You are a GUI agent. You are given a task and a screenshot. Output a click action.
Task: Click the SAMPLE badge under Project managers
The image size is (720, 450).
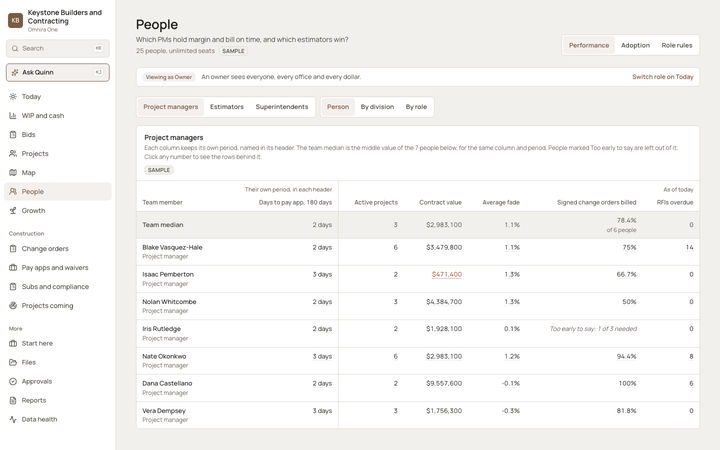coord(159,170)
